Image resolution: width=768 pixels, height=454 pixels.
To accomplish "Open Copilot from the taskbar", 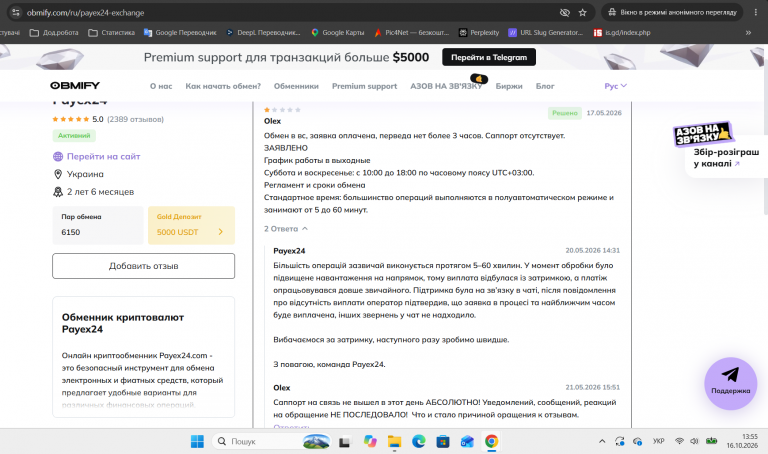I will pyautogui.click(x=370, y=442).
